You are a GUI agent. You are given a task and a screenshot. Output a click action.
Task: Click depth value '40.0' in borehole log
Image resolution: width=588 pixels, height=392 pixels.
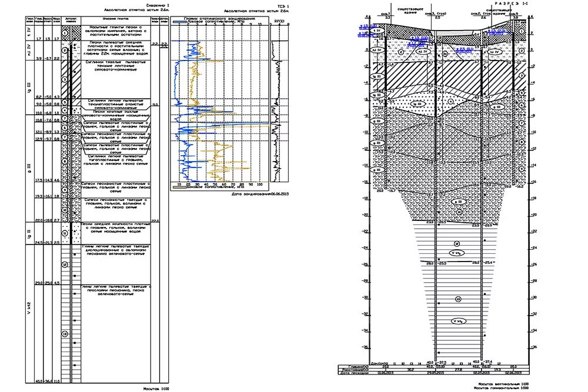[x=39, y=381]
